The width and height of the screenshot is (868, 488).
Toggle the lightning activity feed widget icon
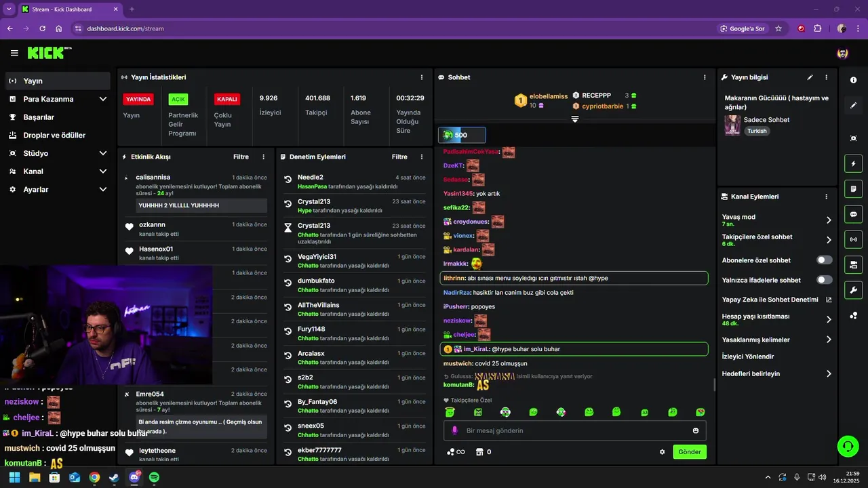853,163
